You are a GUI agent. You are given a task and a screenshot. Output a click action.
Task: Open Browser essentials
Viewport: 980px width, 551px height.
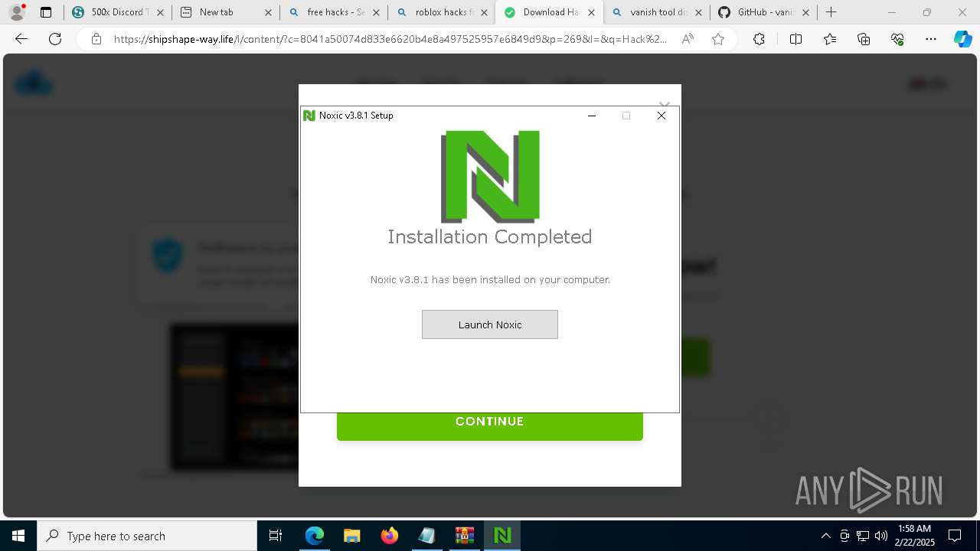click(x=898, y=39)
